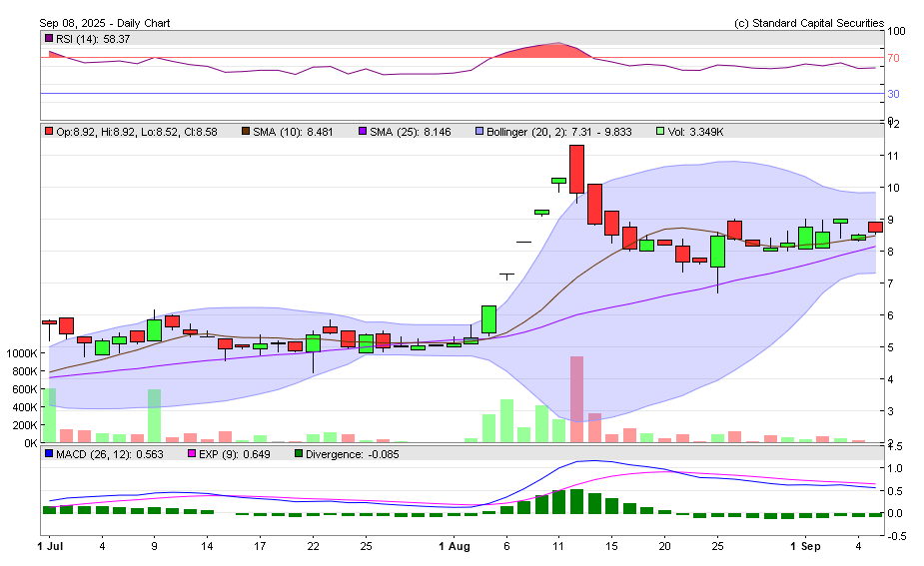
Task: Click the 1000K volume axis label
Action: (x=22, y=353)
